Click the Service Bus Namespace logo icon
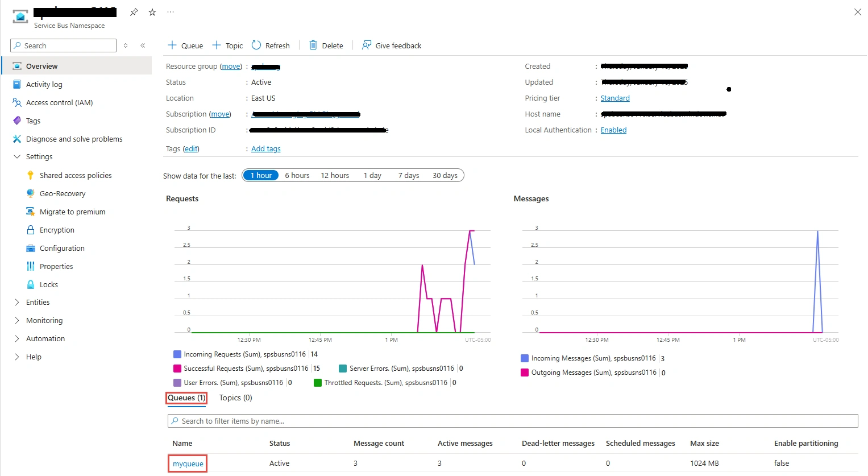Viewport: 868px width, 476px height. coord(20,16)
